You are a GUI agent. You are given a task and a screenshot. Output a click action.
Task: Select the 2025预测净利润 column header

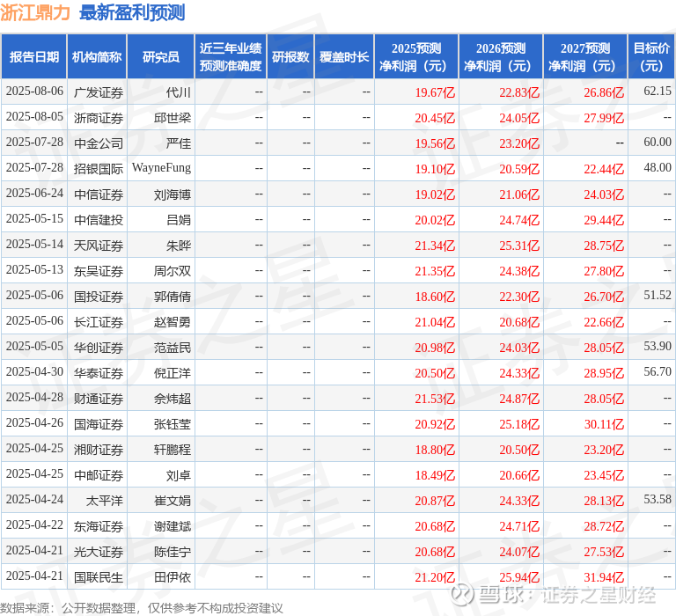pyautogui.click(x=416, y=57)
